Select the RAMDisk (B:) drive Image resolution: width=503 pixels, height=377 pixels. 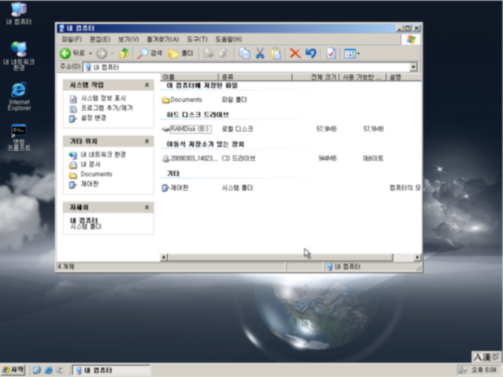pyautogui.click(x=190, y=129)
